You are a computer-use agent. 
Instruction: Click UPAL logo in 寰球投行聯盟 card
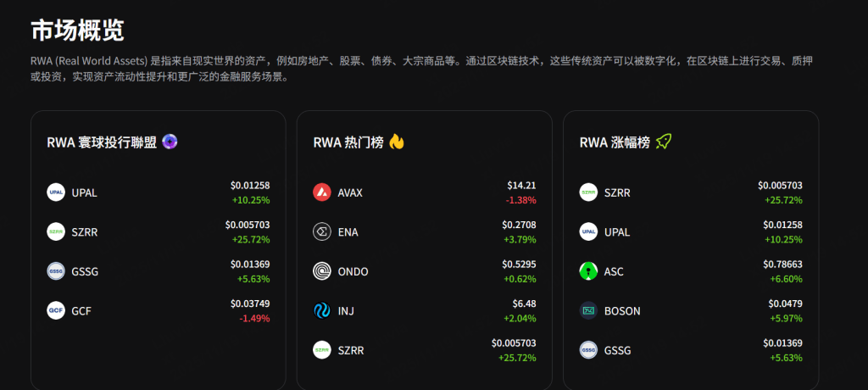click(56, 192)
